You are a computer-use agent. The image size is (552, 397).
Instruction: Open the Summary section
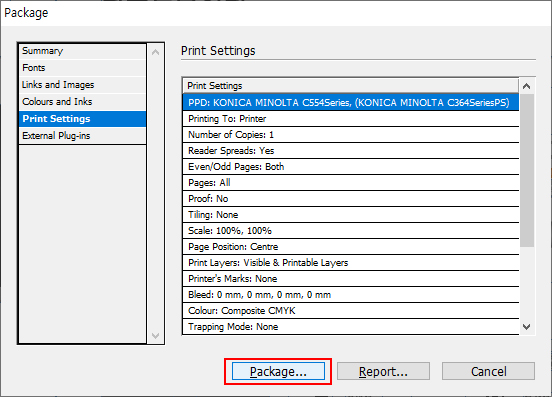83,51
